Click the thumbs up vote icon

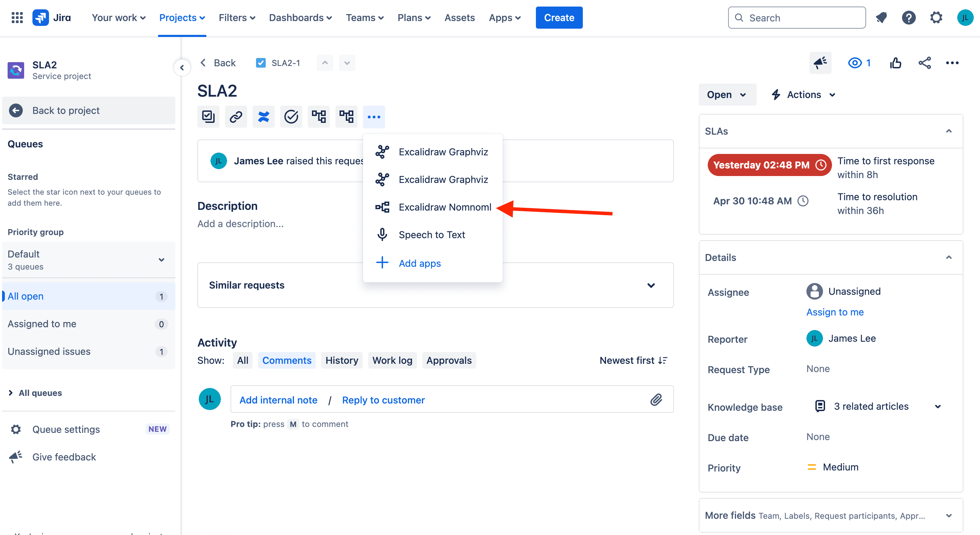[x=895, y=63]
